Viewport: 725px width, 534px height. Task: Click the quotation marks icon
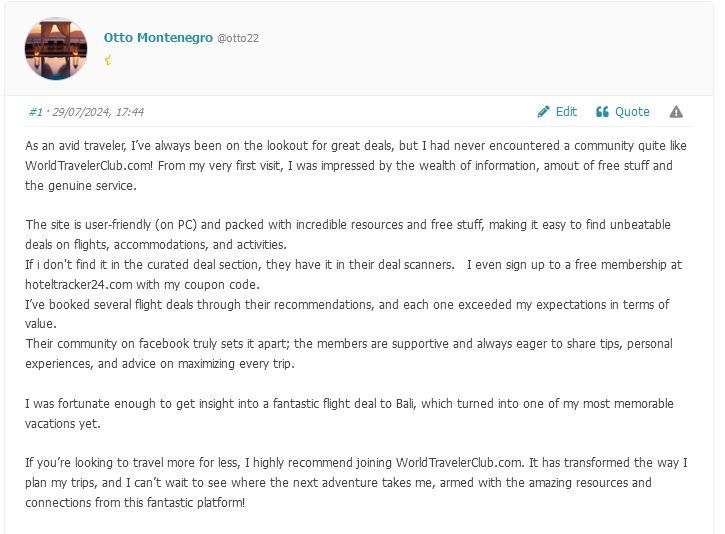click(x=602, y=112)
